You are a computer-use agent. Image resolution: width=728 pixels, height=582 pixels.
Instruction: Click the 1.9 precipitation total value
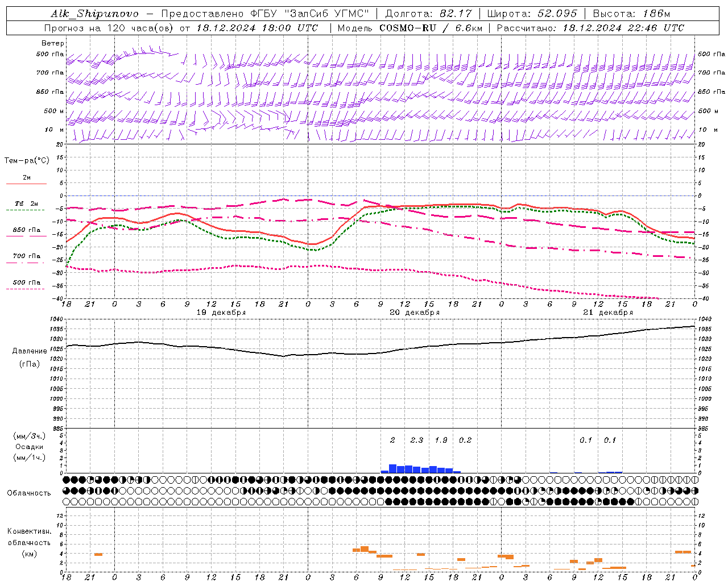coord(441,440)
